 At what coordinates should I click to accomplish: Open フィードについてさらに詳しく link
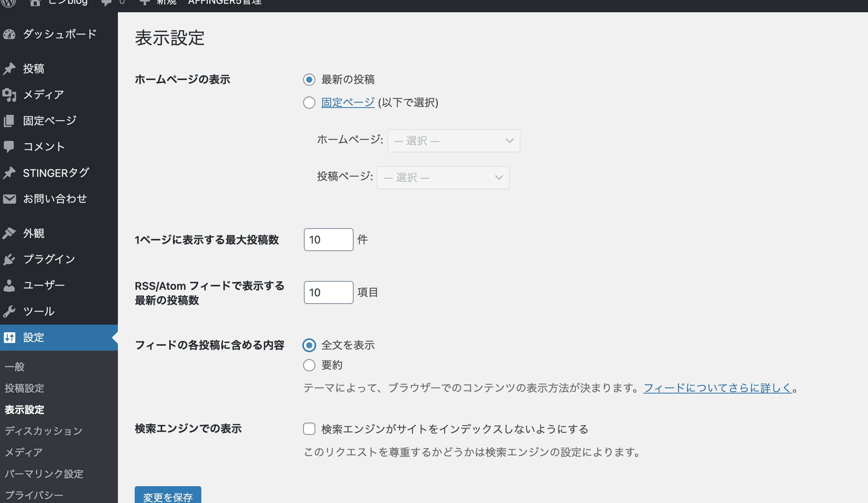(718, 388)
